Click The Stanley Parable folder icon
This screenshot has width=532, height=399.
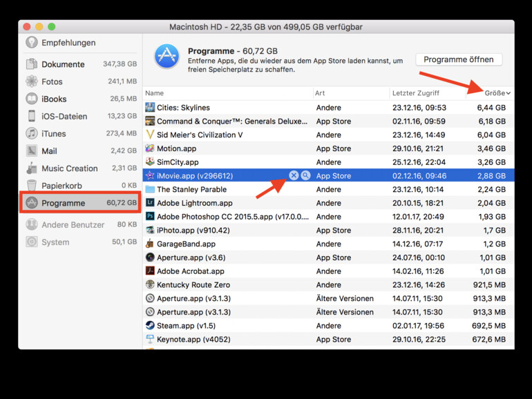[150, 189]
